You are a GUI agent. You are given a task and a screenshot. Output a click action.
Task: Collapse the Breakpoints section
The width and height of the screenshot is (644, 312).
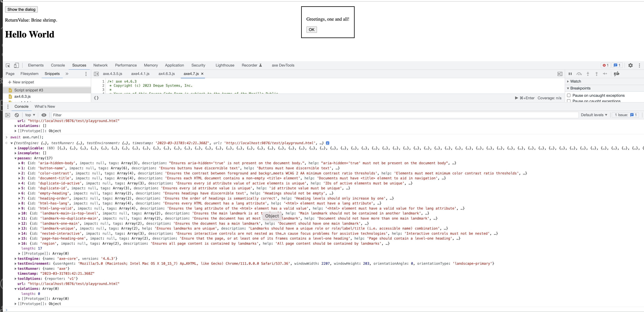(x=568, y=88)
